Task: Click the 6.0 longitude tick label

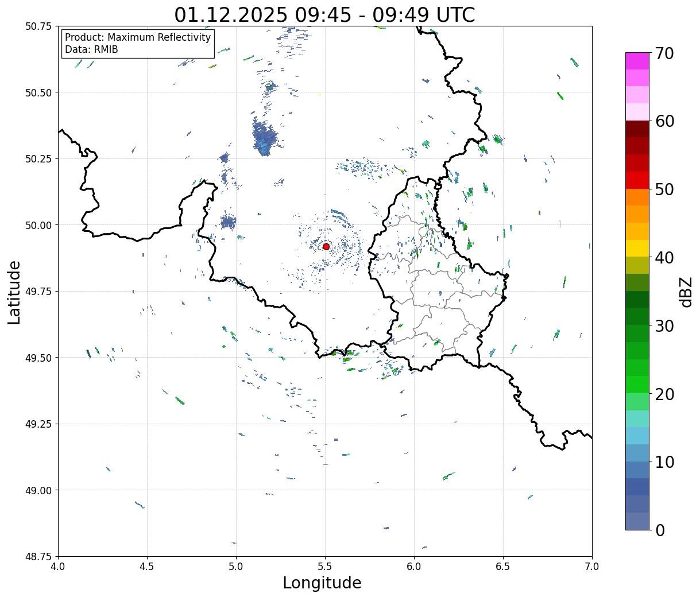Action: tap(414, 567)
